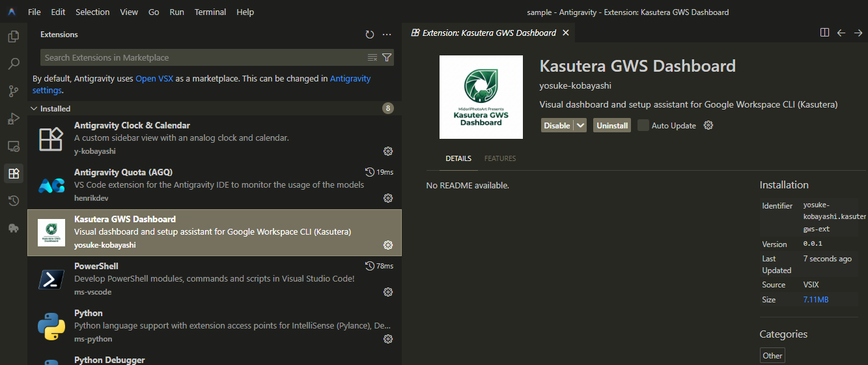This screenshot has height=365, width=868.
Task: Refresh the extensions list
Action: click(370, 35)
